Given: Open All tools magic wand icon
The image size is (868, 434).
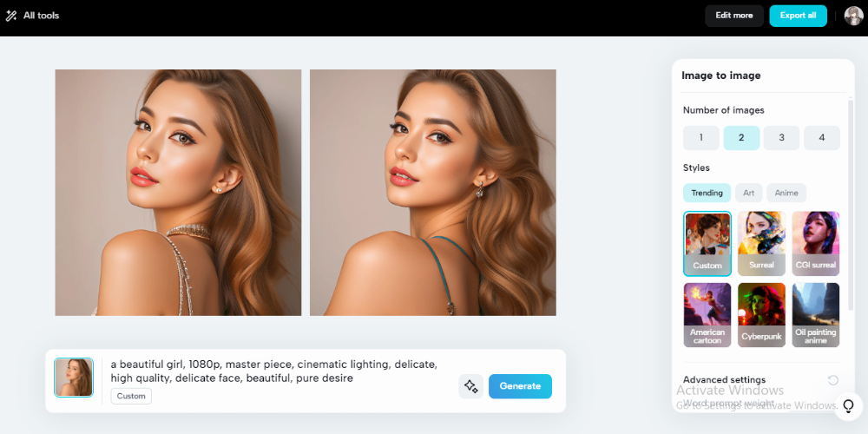Looking at the screenshot, I should coord(11,16).
